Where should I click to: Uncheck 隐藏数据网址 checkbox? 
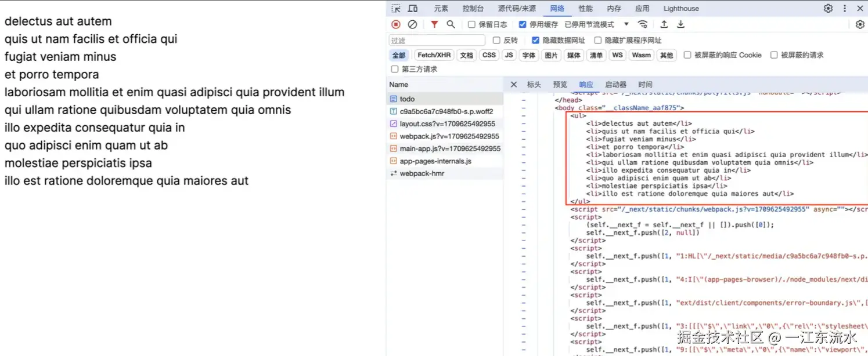pos(535,41)
